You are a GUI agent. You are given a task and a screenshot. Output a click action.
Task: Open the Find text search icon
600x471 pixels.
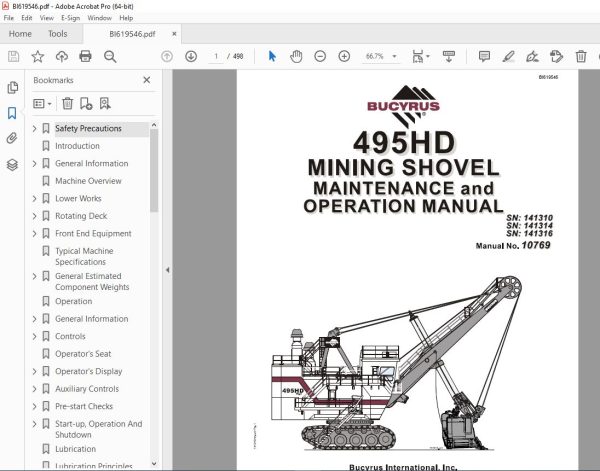110,57
